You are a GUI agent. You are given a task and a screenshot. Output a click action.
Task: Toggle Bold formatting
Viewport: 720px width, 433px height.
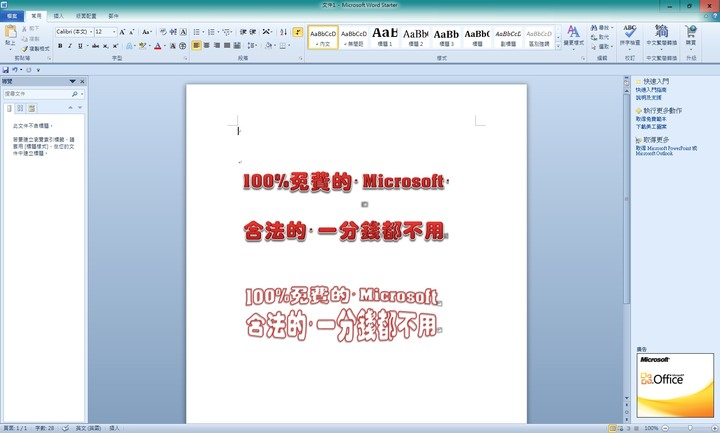click(x=60, y=46)
